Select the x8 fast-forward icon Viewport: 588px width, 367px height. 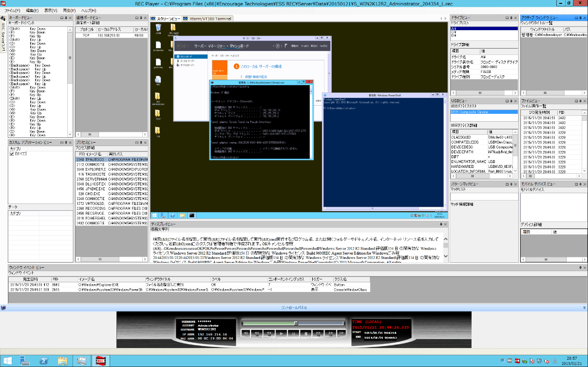(x=330, y=334)
